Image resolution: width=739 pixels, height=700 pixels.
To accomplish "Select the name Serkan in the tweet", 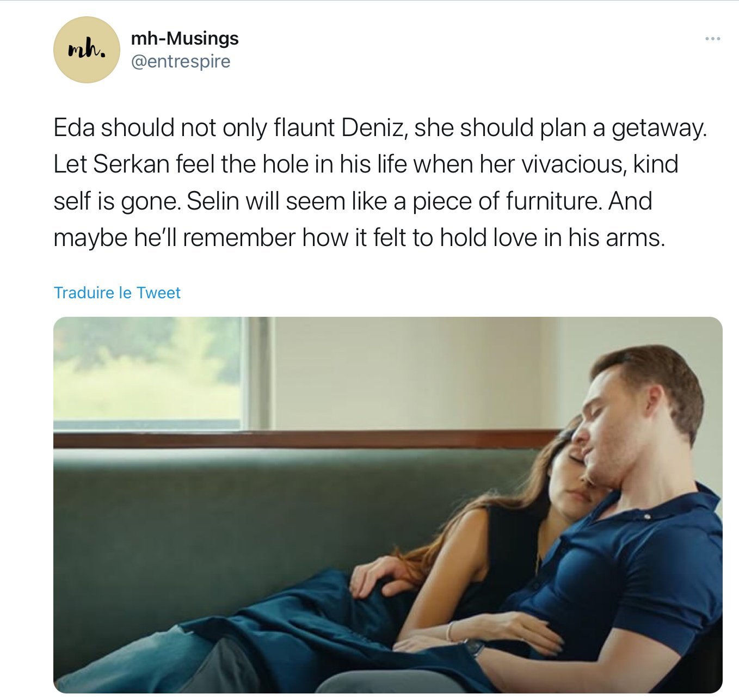I will pyautogui.click(x=131, y=164).
